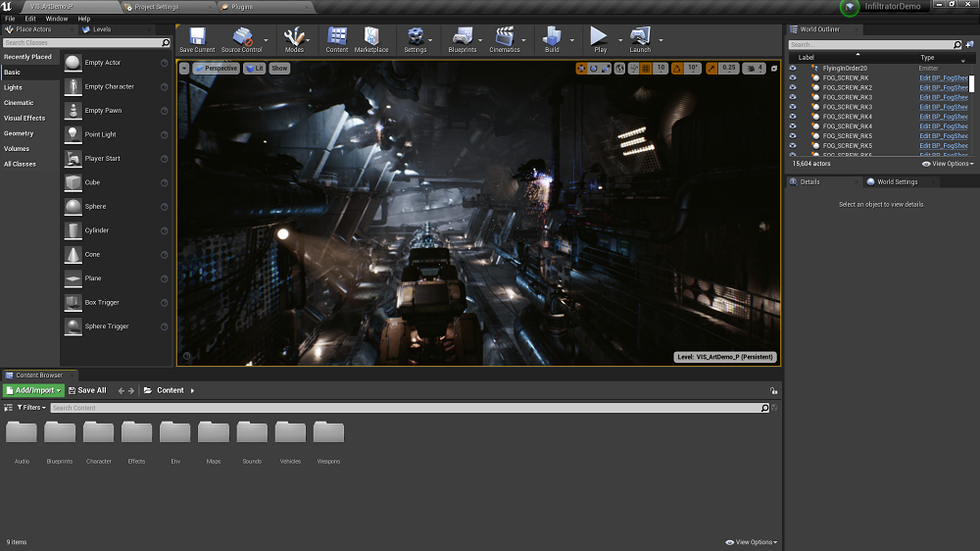Click the Launch toolbar icon
Screen dimensions: 980x551
click(x=640, y=36)
